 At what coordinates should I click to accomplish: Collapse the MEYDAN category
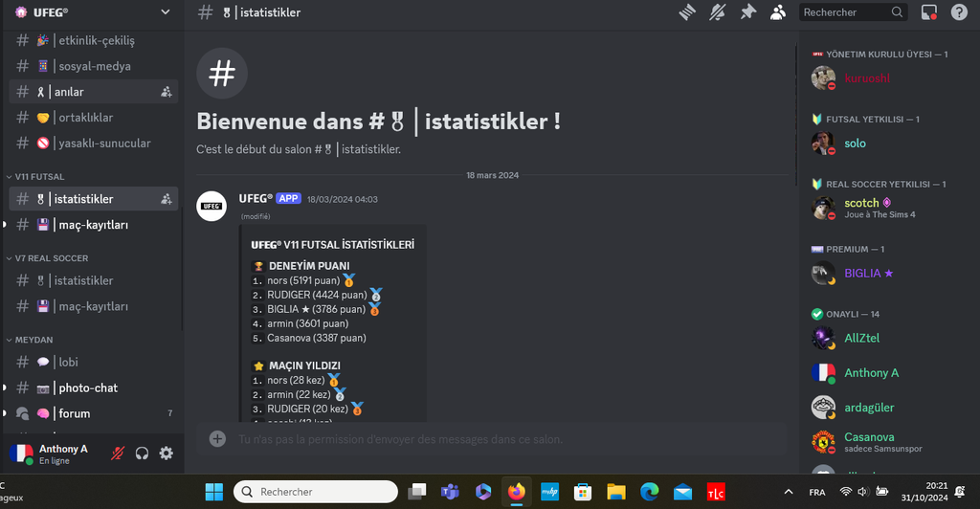click(33, 340)
